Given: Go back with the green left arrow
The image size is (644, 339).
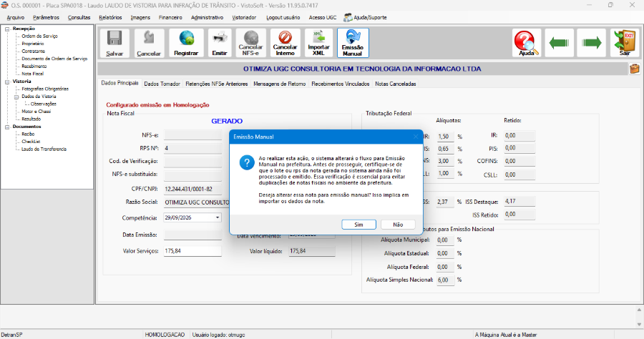Looking at the screenshot, I should [x=559, y=43].
